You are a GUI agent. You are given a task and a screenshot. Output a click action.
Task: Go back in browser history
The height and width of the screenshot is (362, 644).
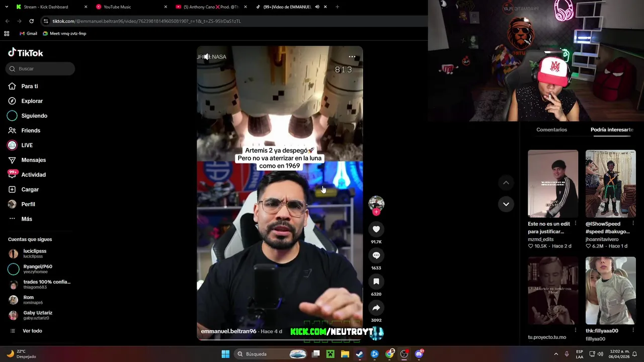coord(7,21)
